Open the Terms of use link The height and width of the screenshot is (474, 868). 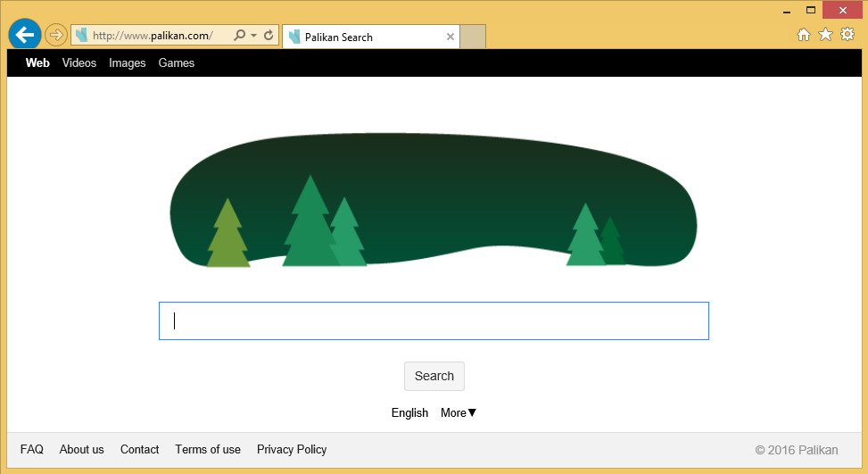[208, 450]
